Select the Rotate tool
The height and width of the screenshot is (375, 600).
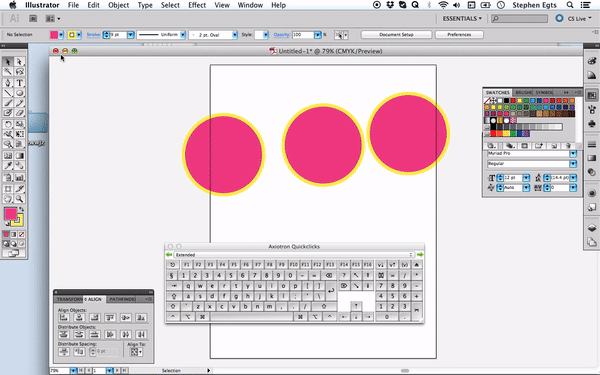coord(8,124)
